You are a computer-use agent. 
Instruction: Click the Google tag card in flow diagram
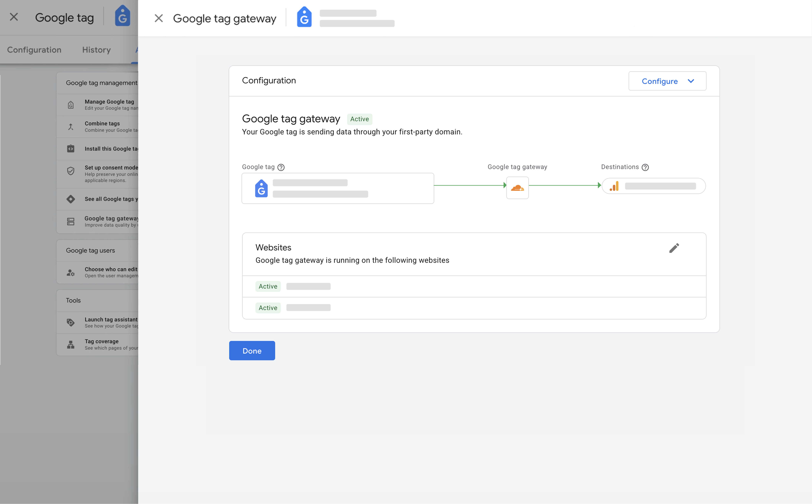[x=338, y=188]
